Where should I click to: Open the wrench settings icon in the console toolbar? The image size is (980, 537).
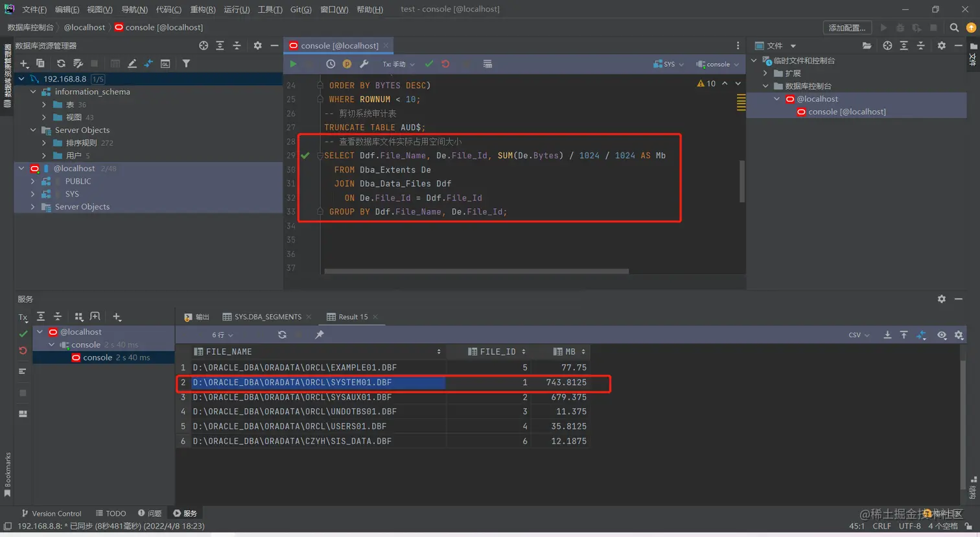pos(364,64)
